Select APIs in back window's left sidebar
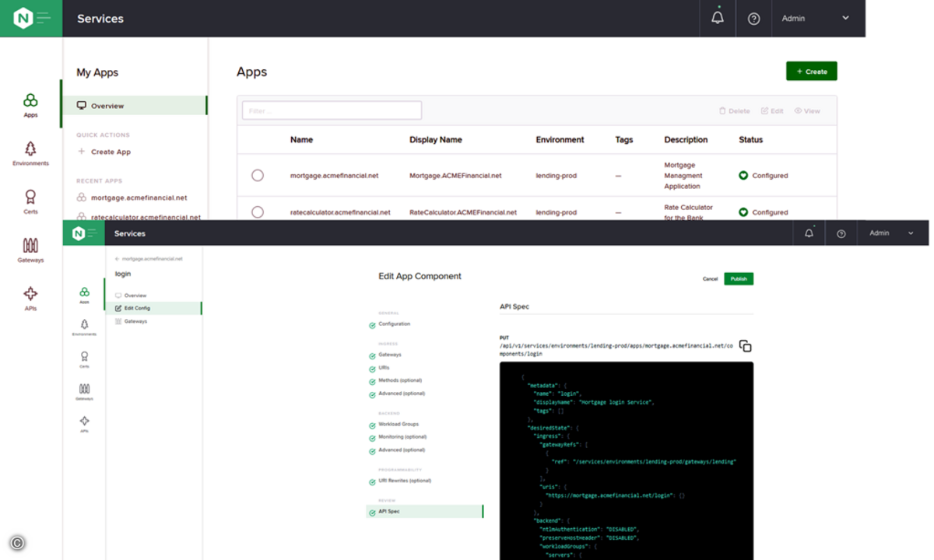 [30, 299]
